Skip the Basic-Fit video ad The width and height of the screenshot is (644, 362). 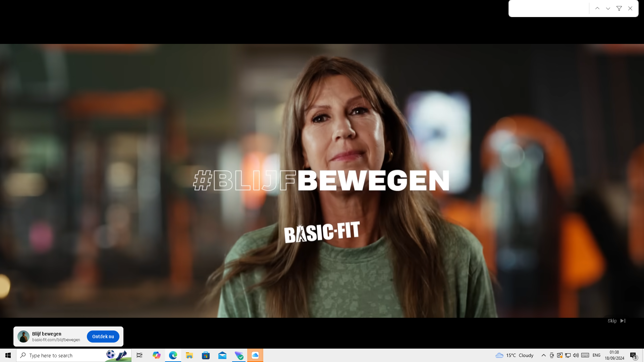pos(616,321)
